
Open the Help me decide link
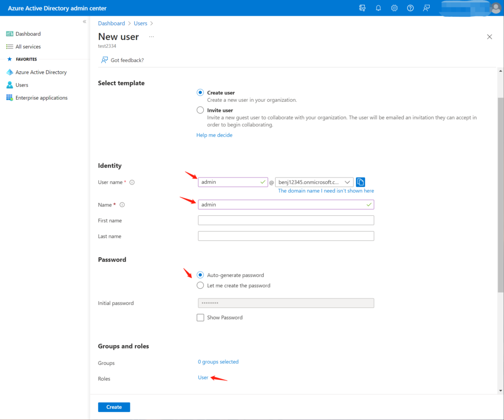[215, 135]
